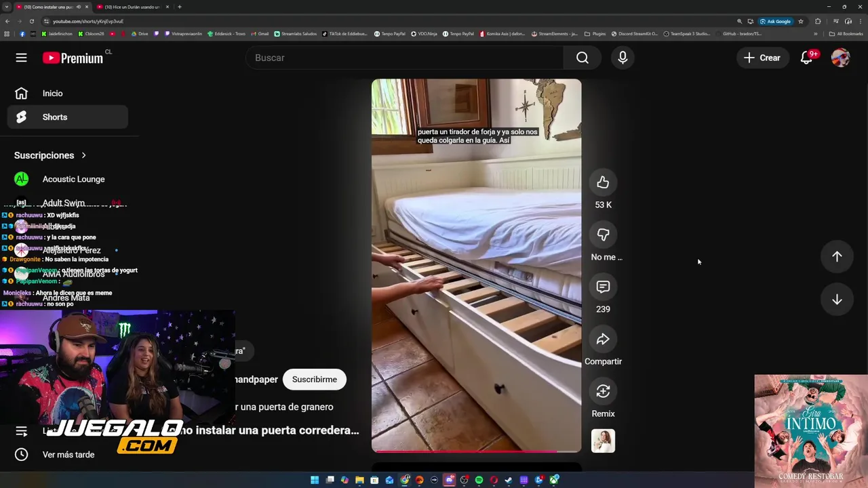Click the short video player

pyautogui.click(x=476, y=266)
